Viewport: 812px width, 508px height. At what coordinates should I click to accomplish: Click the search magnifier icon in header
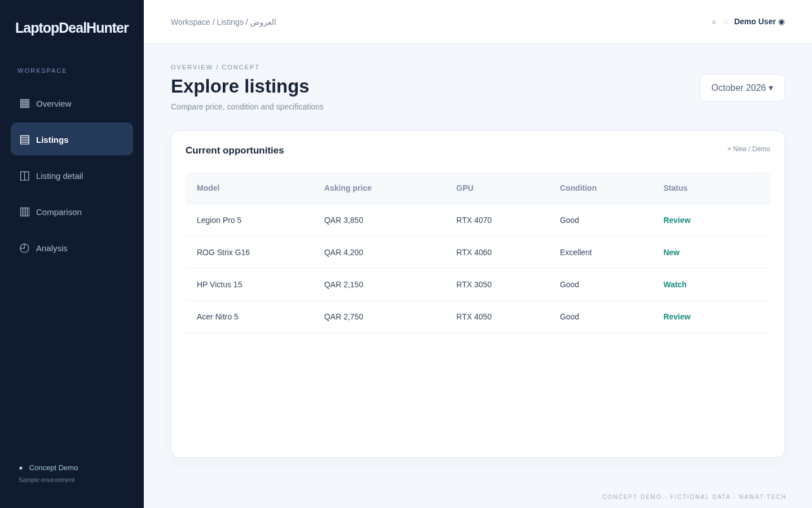pyautogui.click(x=714, y=22)
